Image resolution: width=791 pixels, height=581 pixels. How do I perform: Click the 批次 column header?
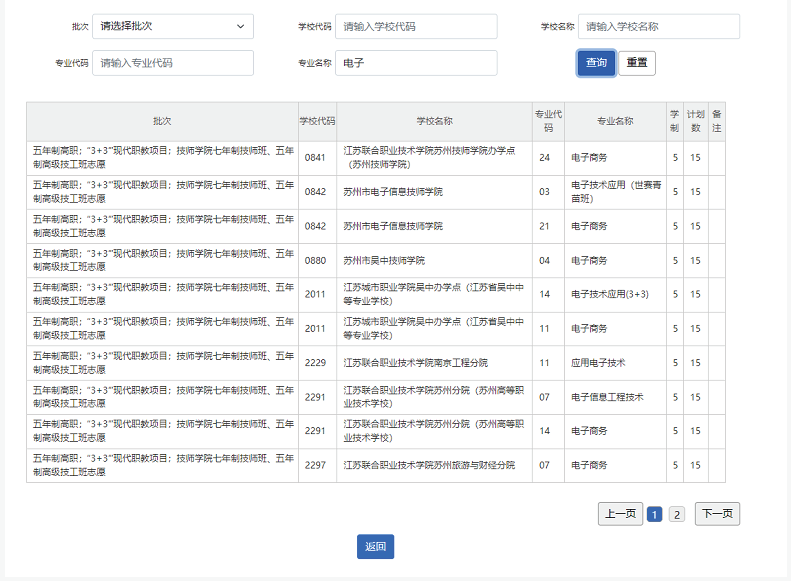coord(162,121)
